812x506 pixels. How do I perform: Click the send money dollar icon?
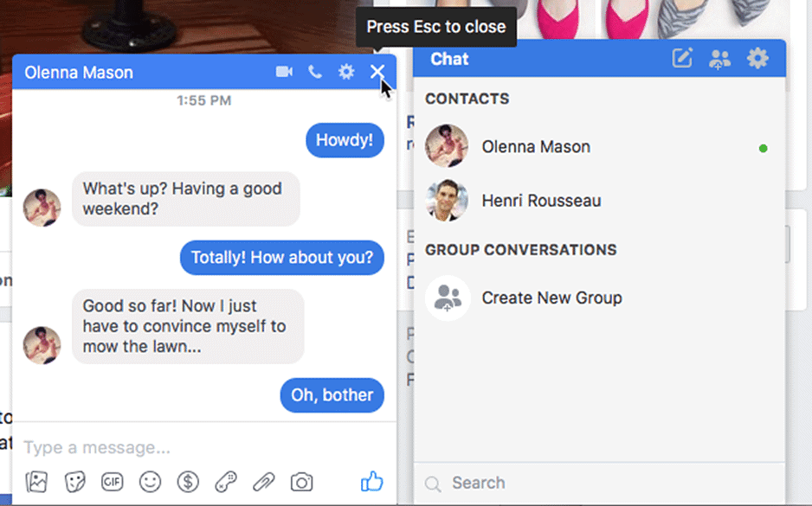point(188,482)
